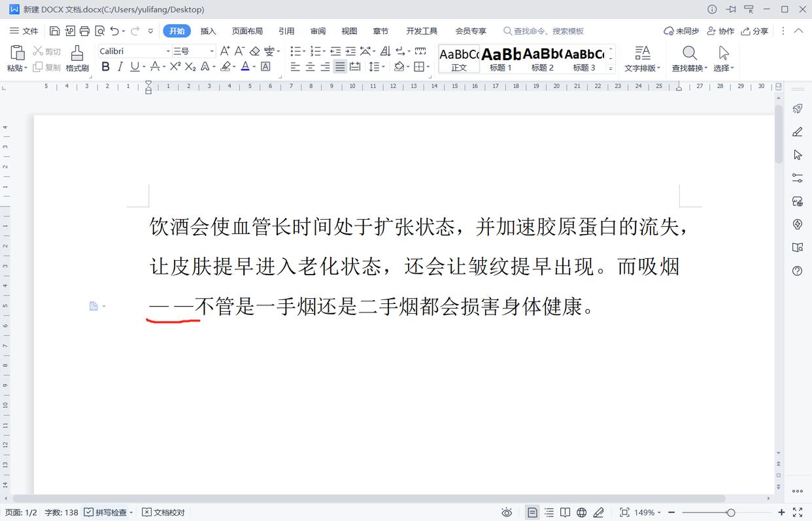Click the phonetic guide (wén) icon
Screen dimensions: 812x521
coord(269,51)
